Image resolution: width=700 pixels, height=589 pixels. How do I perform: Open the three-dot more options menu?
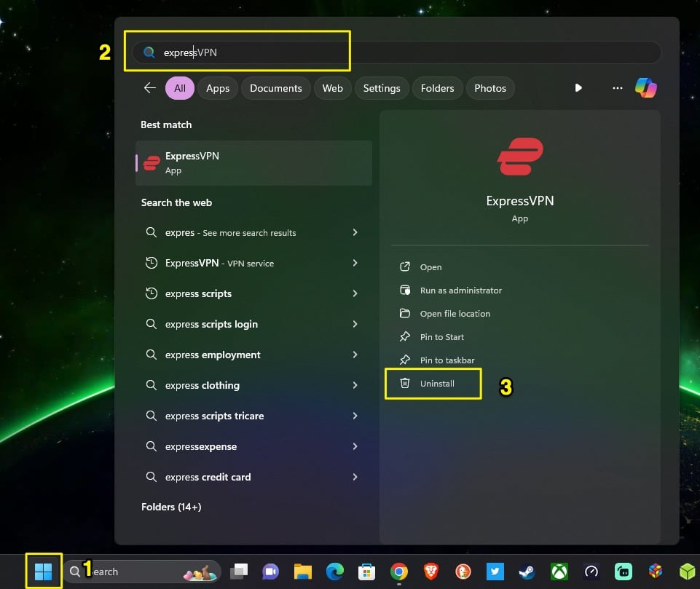pos(618,88)
